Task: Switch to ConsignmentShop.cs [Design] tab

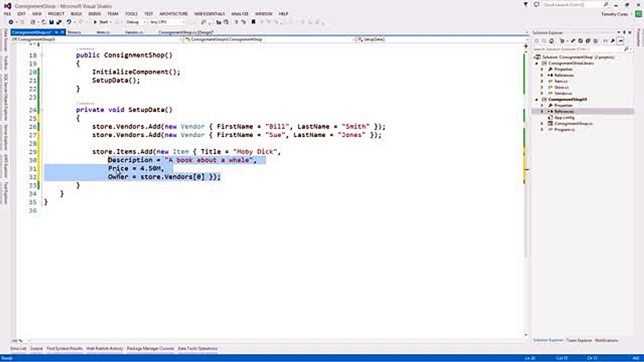Action: tap(186, 32)
